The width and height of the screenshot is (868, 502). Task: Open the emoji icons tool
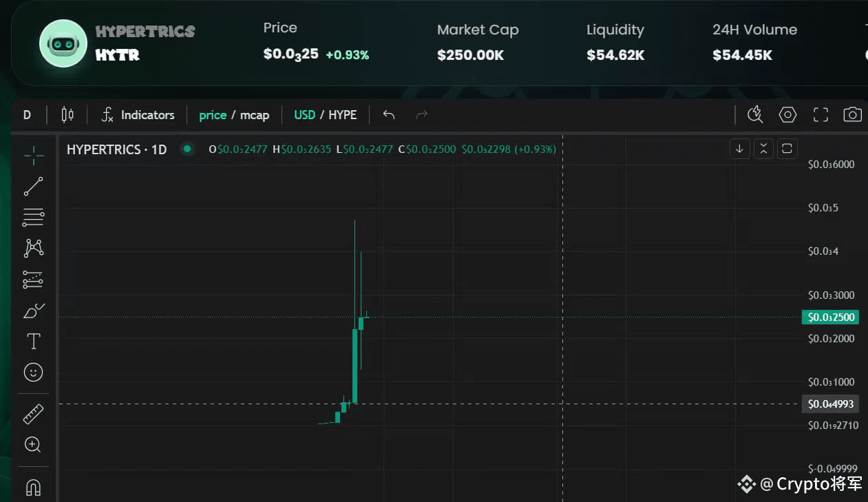coord(33,373)
